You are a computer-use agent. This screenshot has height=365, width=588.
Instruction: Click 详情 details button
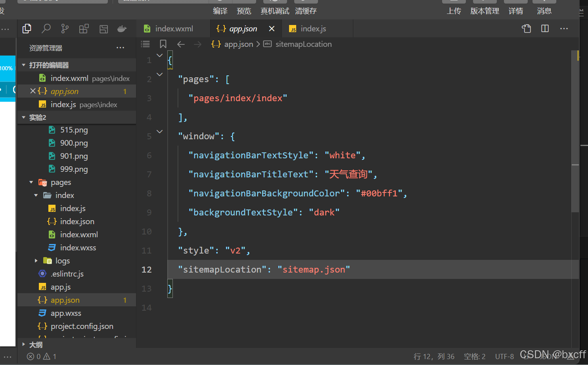(x=515, y=11)
